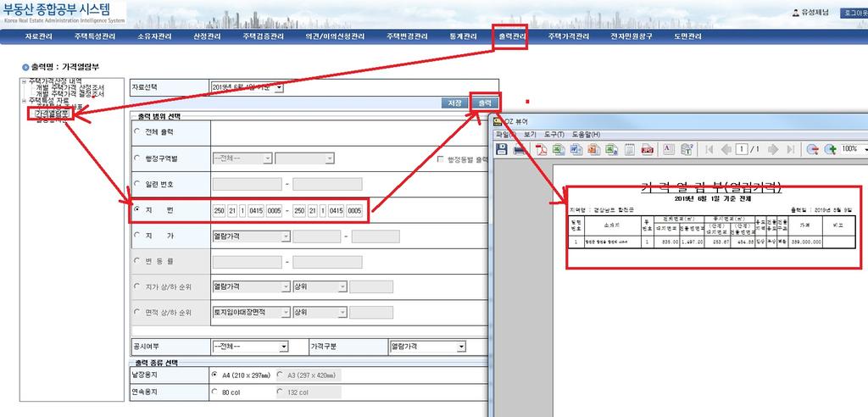The height and width of the screenshot is (417, 868).
Task: Click the 출력 button
Action: point(484,103)
